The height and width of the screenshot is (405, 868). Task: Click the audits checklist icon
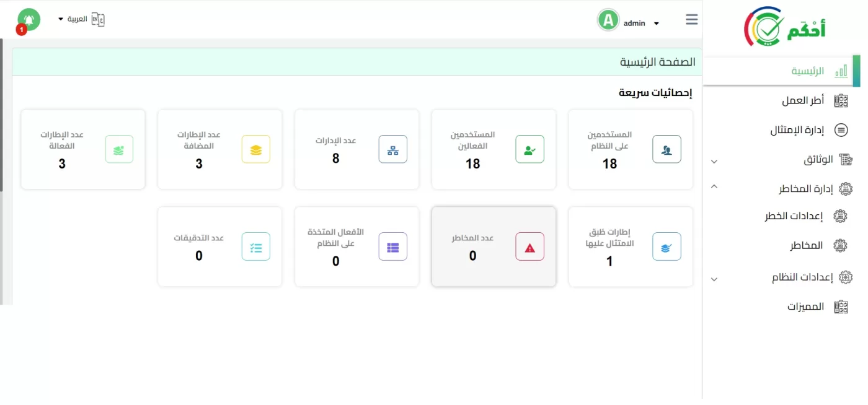click(x=255, y=247)
